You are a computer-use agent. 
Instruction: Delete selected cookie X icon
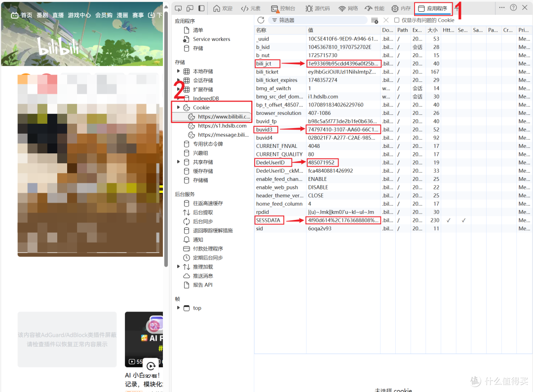click(386, 20)
